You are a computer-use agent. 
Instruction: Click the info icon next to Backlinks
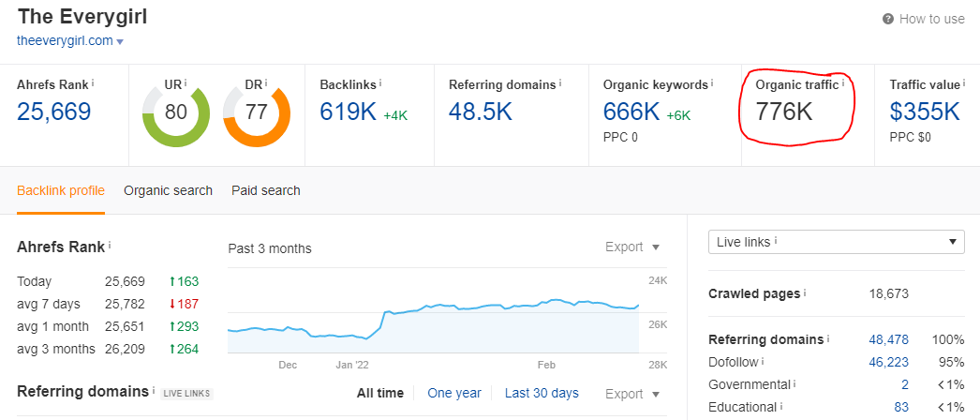pyautogui.click(x=380, y=82)
